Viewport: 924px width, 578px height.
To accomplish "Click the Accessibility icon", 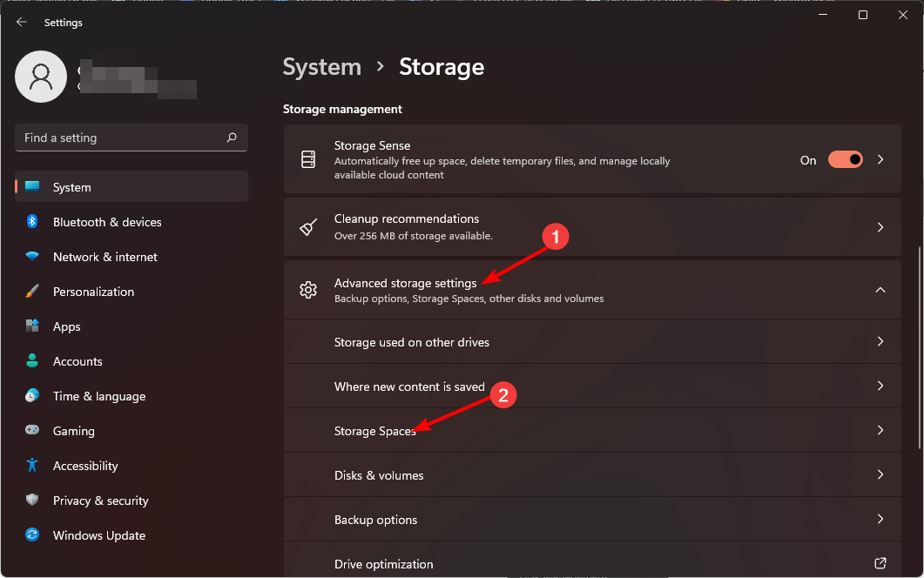I will tap(32, 466).
